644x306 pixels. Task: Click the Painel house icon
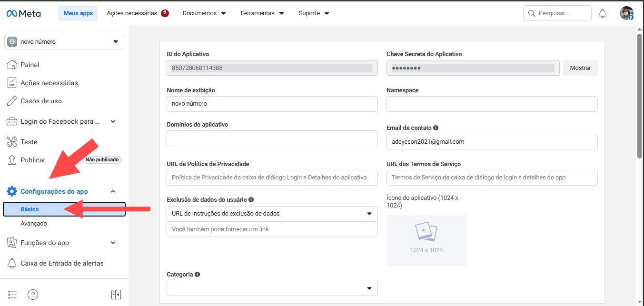[12, 65]
